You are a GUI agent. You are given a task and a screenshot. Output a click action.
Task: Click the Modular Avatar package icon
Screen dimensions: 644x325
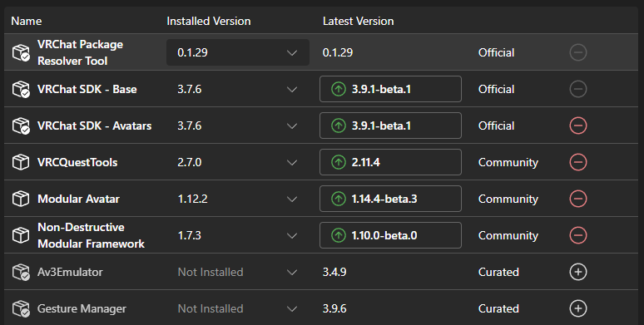tap(21, 199)
